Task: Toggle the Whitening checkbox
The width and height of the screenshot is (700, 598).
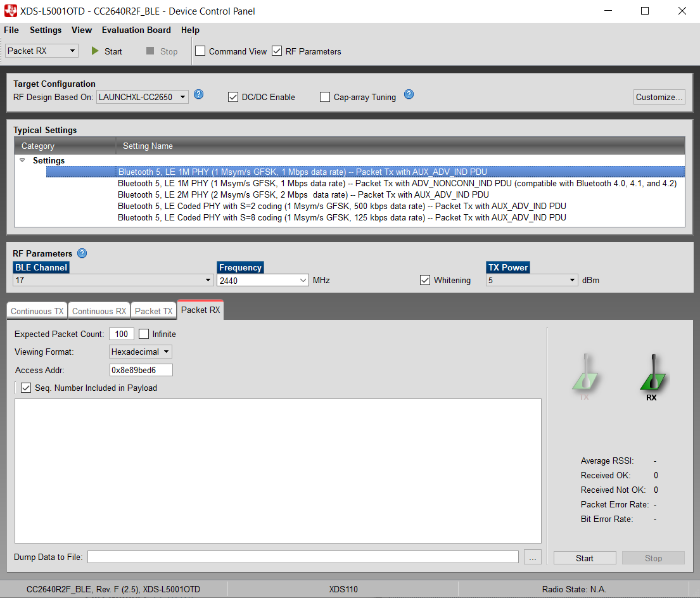Action: click(x=425, y=280)
